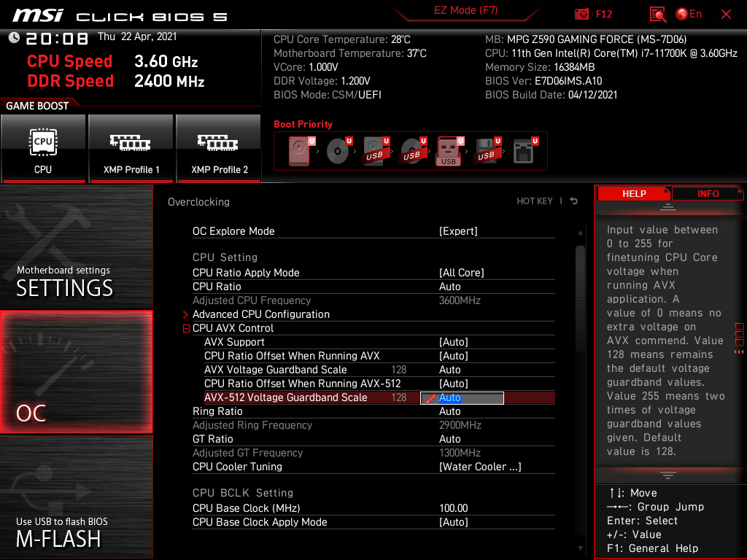This screenshot has height=560, width=747.
Task: Click the 'Adjusted CPU Frequency' row
Action: pos(373,300)
